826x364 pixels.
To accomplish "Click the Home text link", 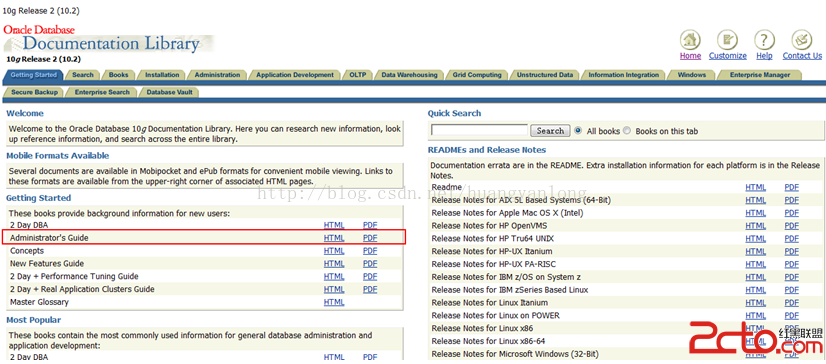I will 690,56.
